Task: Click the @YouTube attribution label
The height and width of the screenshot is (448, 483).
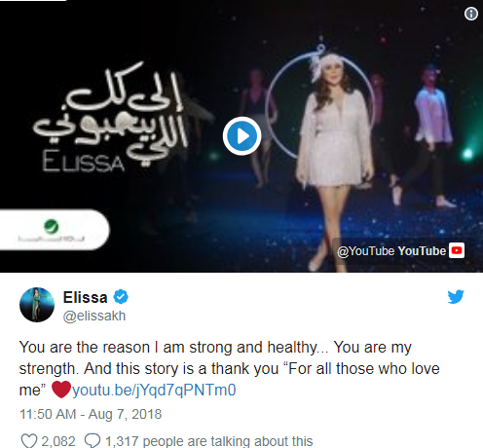Action: coord(366,251)
